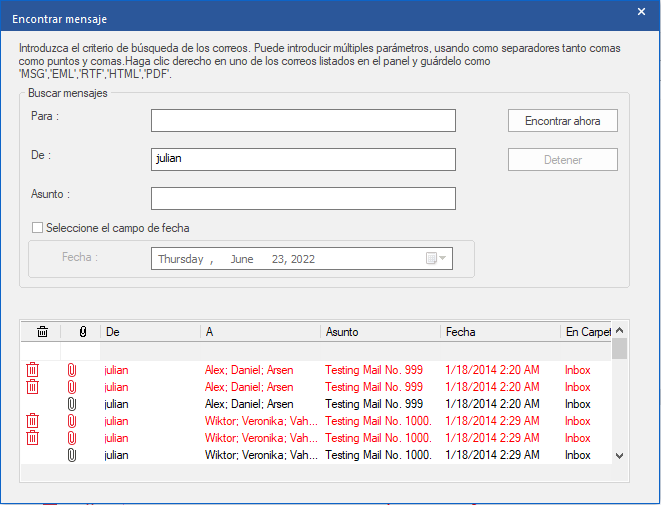Click the black paperclip in Testing Mail No. 999 row
Image resolution: width=661 pixels, height=505 pixels.
pyautogui.click(x=72, y=404)
